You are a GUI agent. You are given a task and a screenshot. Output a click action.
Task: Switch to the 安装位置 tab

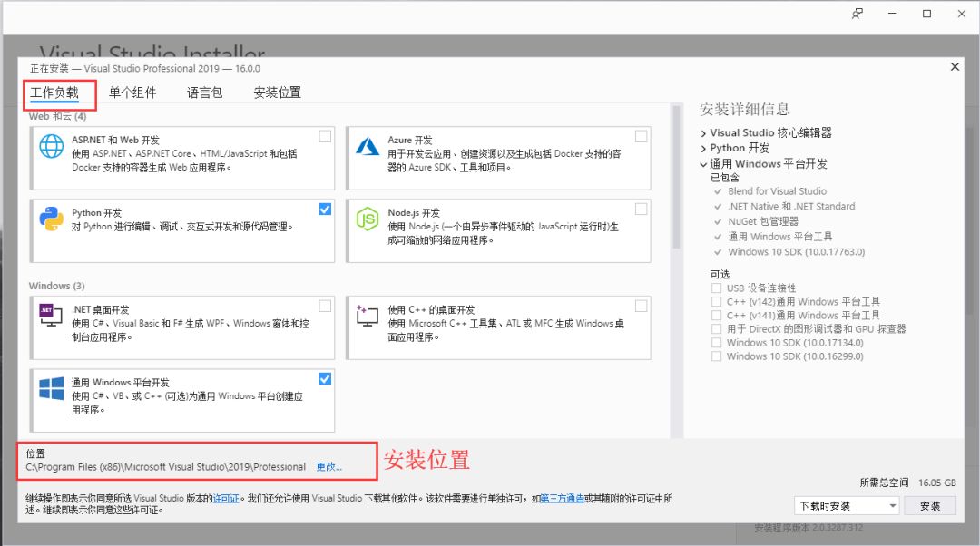coord(277,93)
